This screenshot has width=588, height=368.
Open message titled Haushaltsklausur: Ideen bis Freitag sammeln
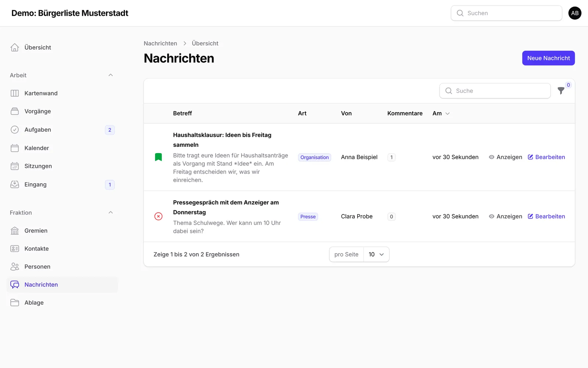coord(222,140)
